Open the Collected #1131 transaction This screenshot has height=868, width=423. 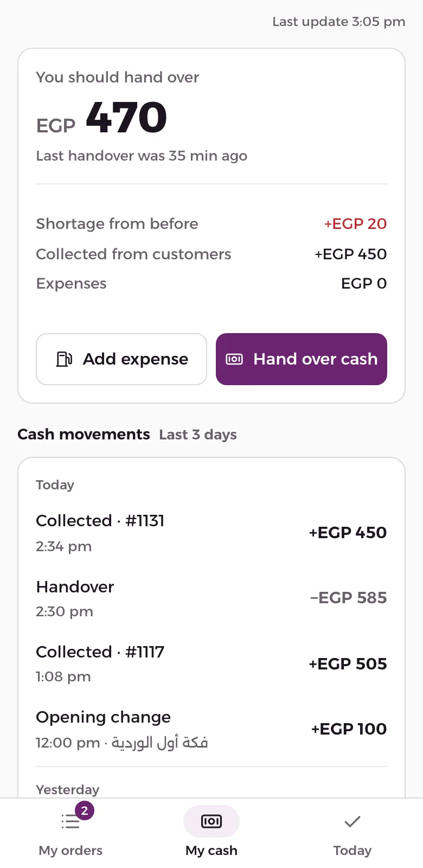(211, 533)
